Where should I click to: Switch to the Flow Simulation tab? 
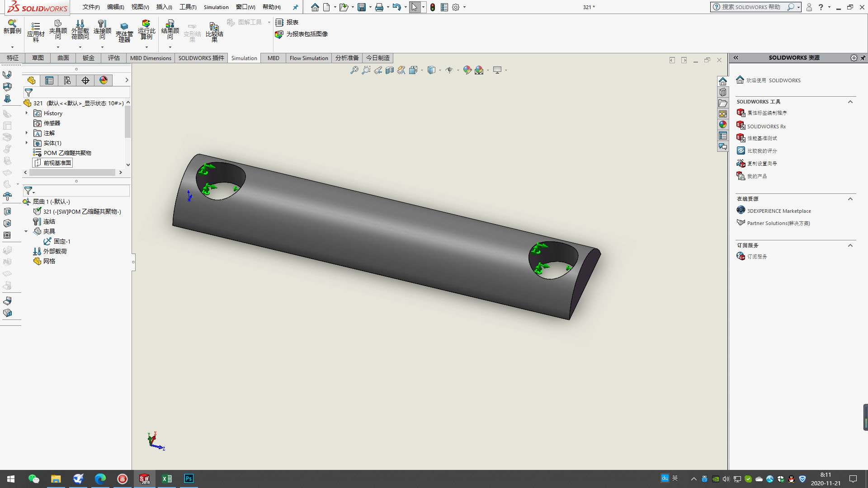click(x=309, y=58)
